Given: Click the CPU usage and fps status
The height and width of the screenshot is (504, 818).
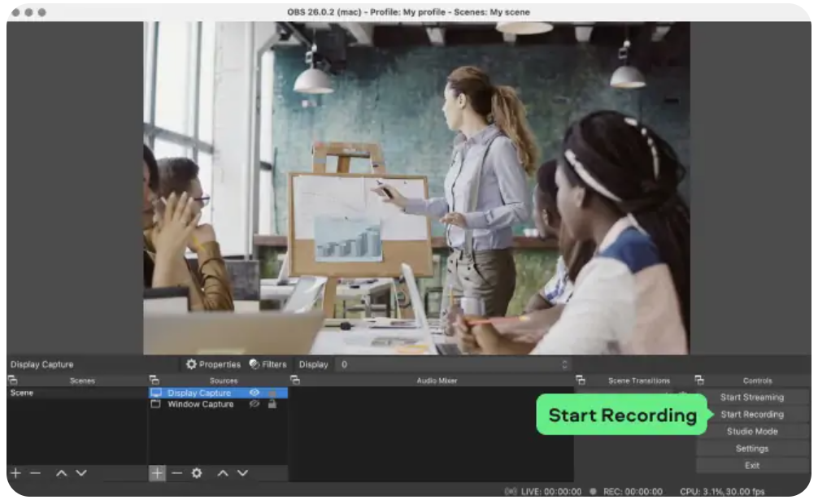Looking at the screenshot, I should pos(722,492).
